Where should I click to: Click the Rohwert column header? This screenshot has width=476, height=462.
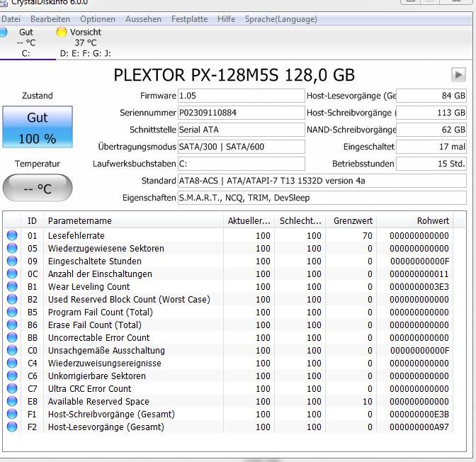pos(415,221)
